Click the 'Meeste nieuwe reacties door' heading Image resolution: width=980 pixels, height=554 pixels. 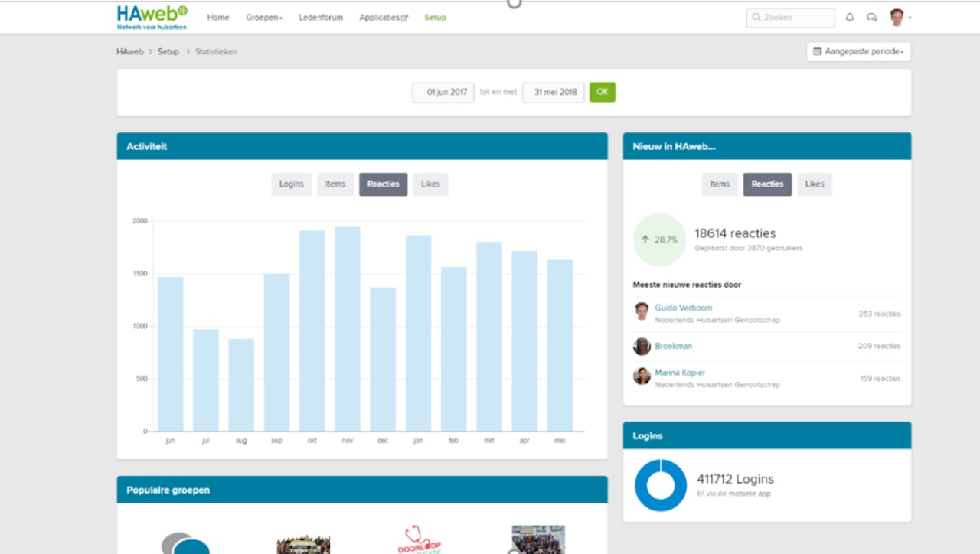point(687,285)
